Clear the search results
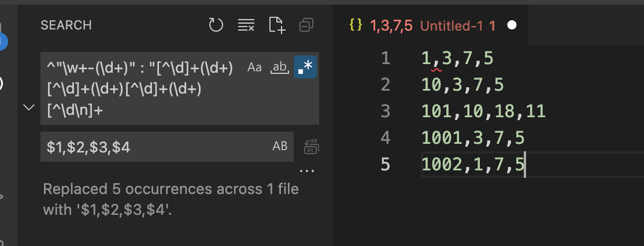Image resolution: width=644 pixels, height=246 pixels. (x=246, y=25)
